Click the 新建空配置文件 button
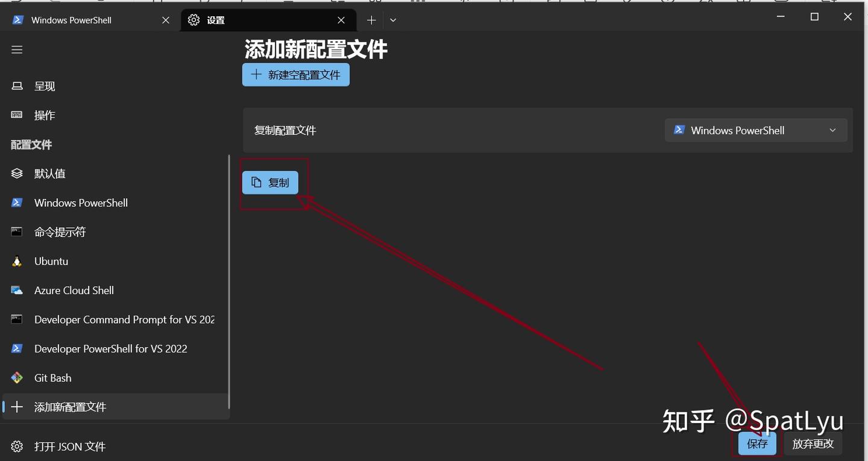This screenshot has height=461, width=868. [295, 74]
